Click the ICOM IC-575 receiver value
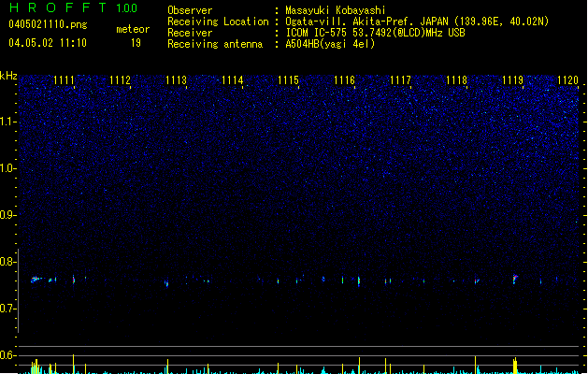588x374 pixels. click(375, 33)
